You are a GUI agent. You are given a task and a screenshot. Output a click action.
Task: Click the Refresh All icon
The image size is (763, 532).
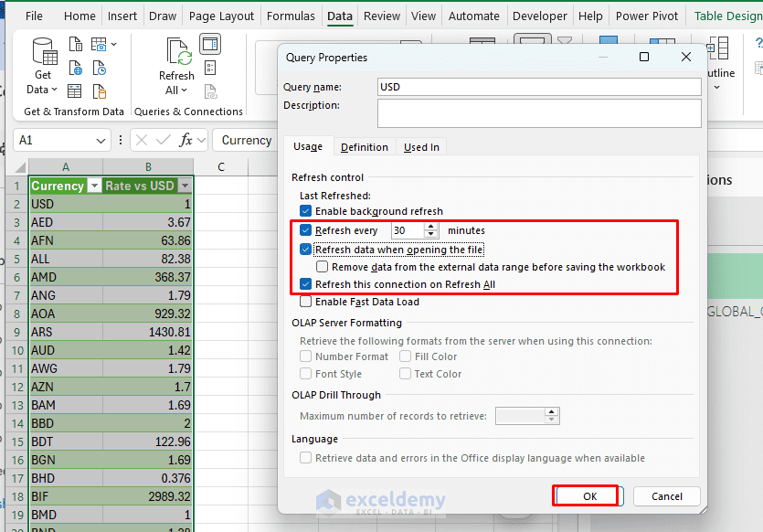tap(178, 51)
